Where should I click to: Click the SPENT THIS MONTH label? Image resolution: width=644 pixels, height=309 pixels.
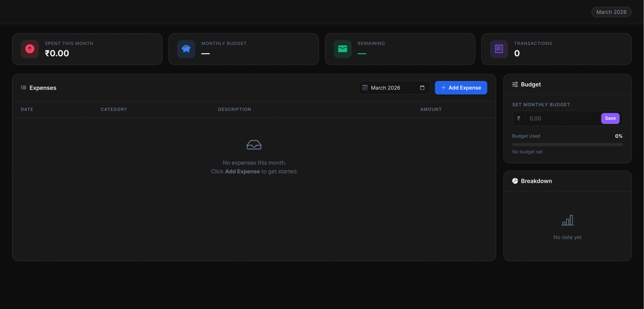tap(69, 43)
